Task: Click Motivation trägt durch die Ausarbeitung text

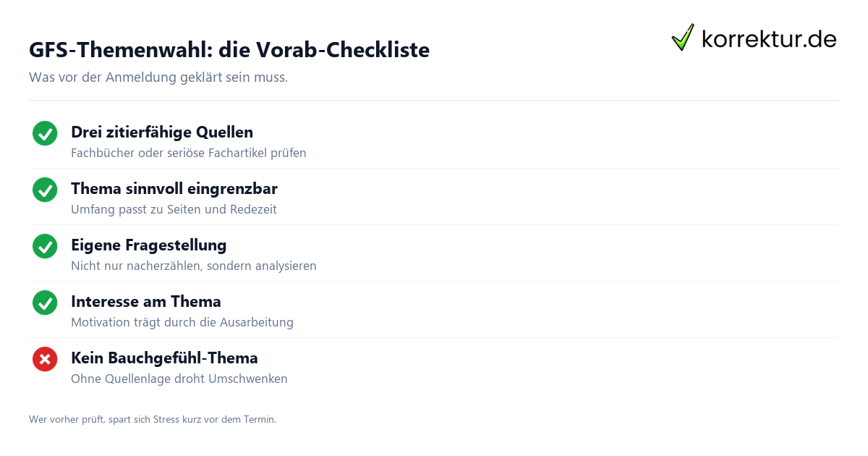Action: click(x=182, y=322)
